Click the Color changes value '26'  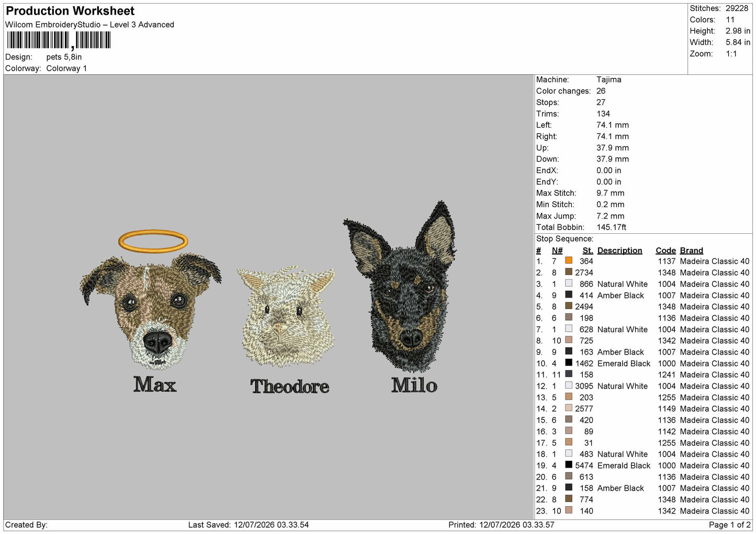point(601,91)
